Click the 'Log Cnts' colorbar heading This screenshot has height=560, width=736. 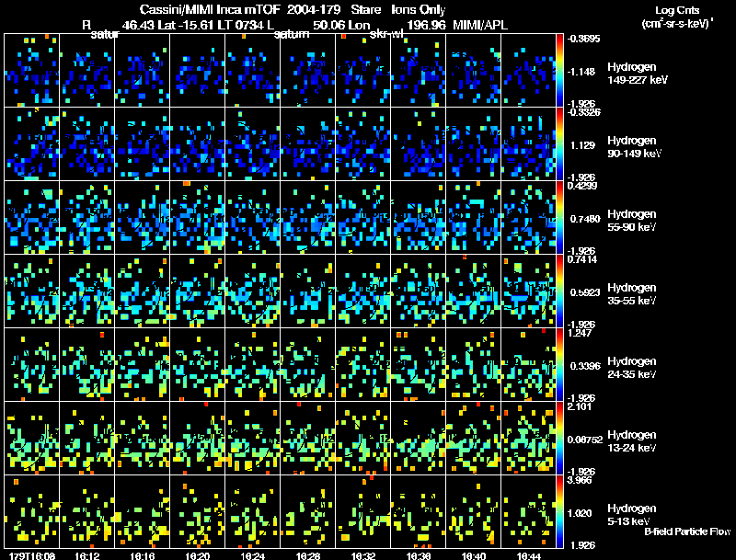[x=677, y=10]
